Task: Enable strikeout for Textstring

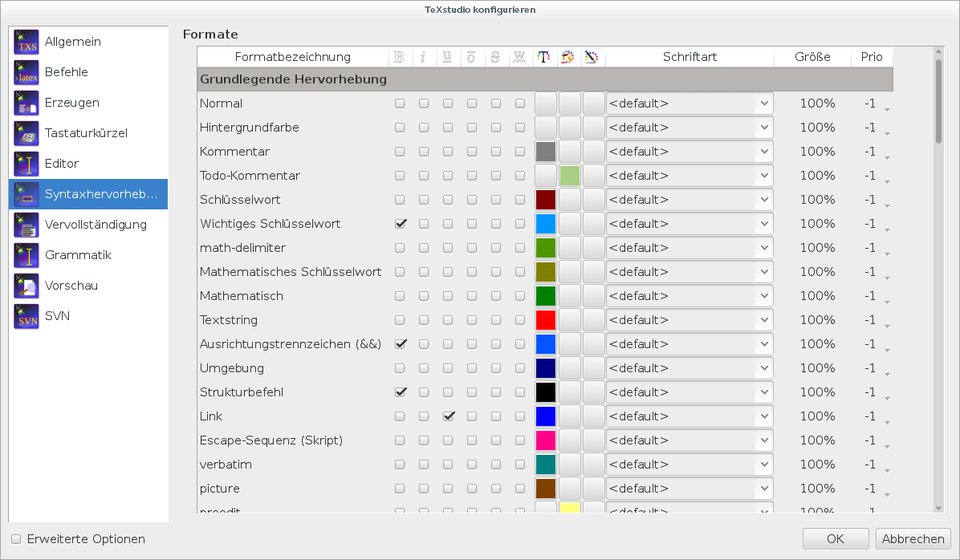Action: 496,320
